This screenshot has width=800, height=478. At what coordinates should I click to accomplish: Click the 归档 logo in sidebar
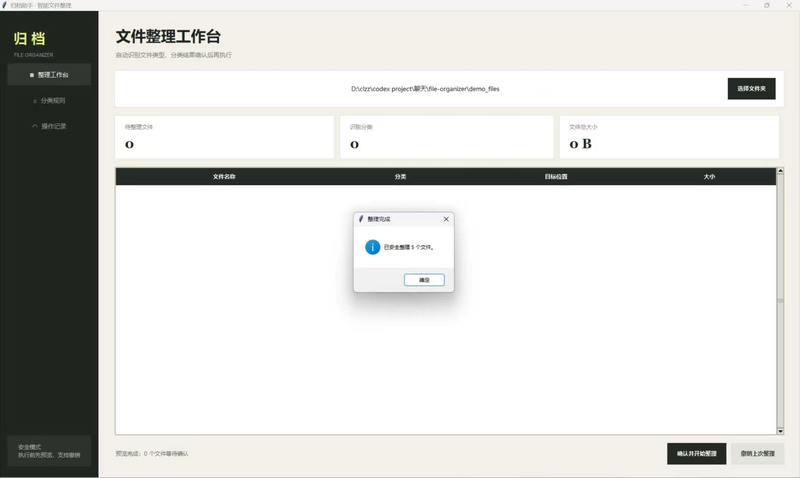[x=30, y=38]
